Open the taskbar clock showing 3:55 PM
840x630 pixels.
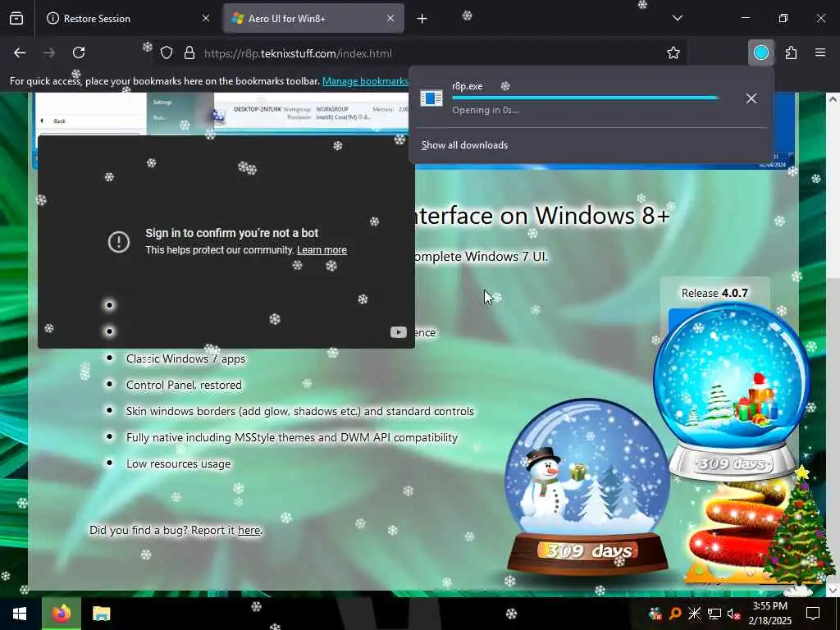click(769, 614)
